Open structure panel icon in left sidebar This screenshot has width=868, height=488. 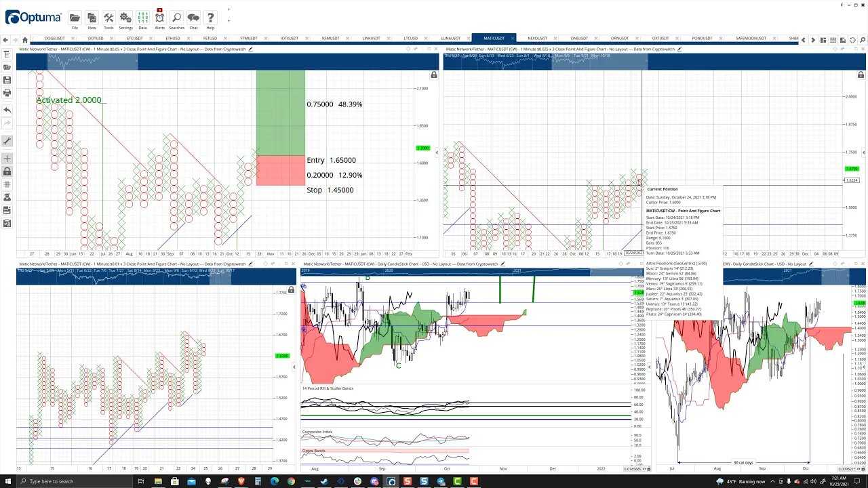coord(7,55)
